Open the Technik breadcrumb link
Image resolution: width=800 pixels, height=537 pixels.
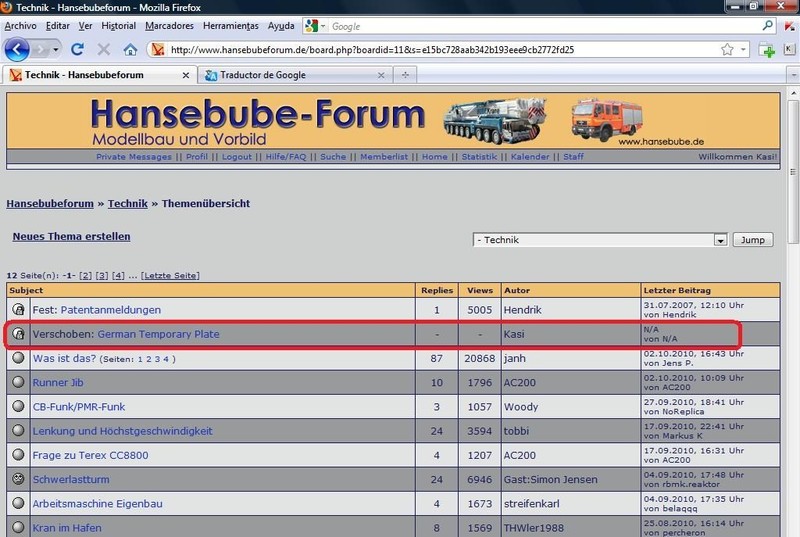(128, 203)
